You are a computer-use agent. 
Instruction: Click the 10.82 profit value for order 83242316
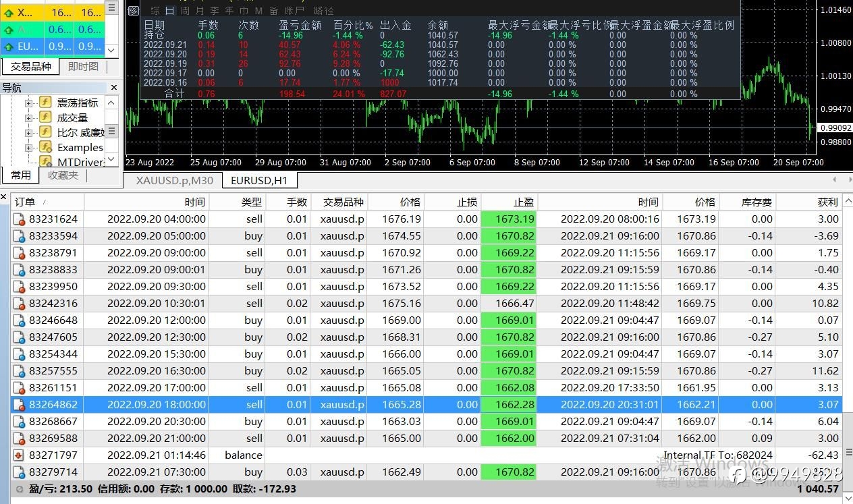pyautogui.click(x=825, y=304)
